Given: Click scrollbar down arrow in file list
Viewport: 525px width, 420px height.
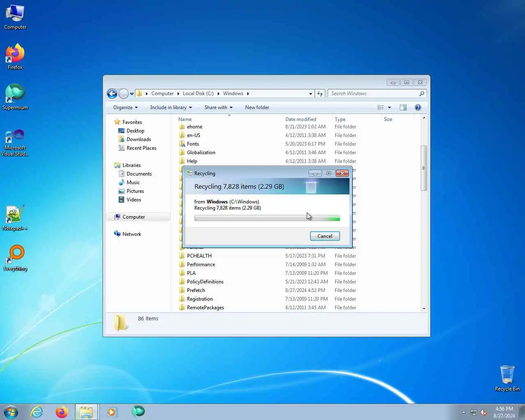Looking at the screenshot, I should (x=424, y=308).
